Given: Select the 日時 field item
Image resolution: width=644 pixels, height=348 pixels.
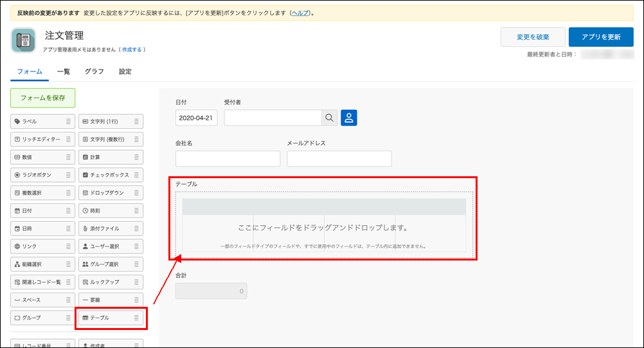Looking at the screenshot, I should click(42, 229).
